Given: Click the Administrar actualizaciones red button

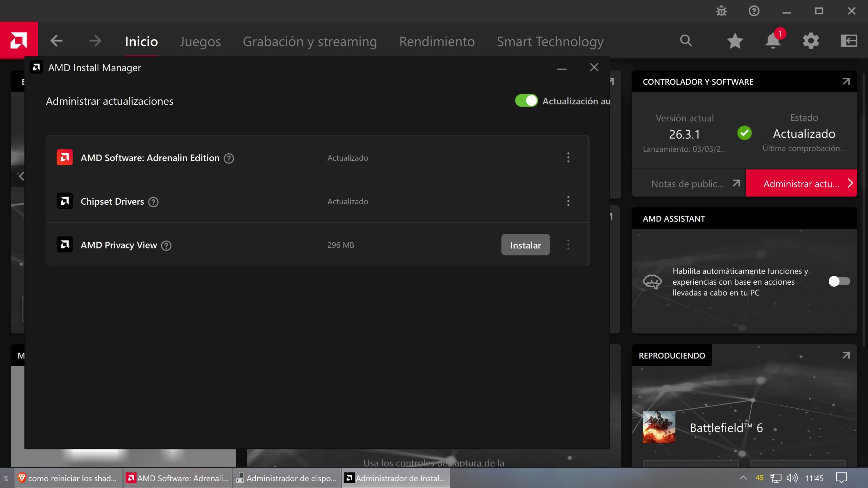Looking at the screenshot, I should click(801, 183).
